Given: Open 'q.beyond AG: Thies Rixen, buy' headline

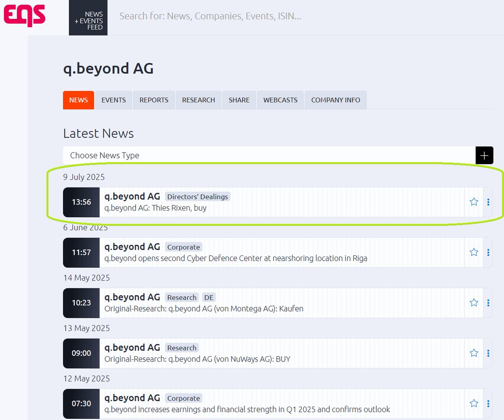Looking at the screenshot, I should click(155, 208).
